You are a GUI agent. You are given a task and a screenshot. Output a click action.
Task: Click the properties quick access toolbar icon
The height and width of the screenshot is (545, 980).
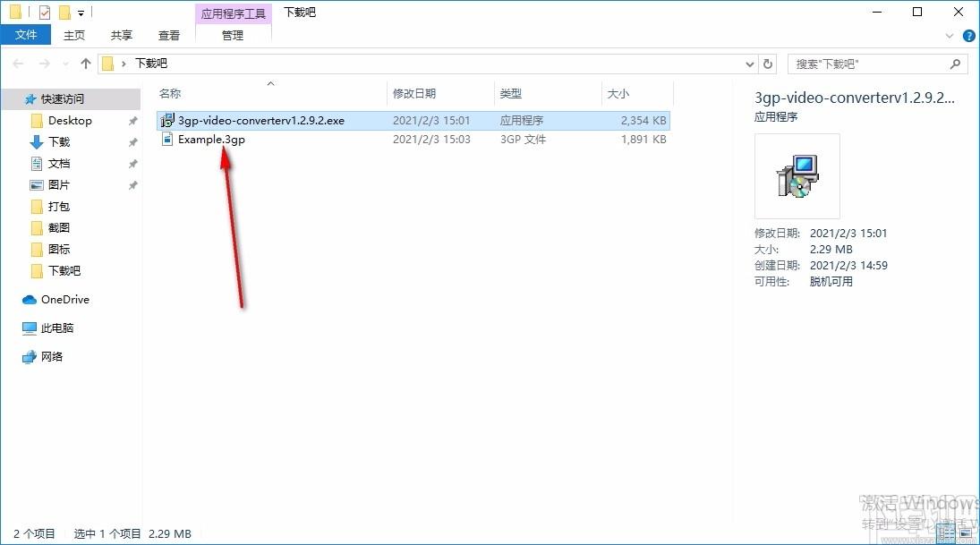pos(45,12)
